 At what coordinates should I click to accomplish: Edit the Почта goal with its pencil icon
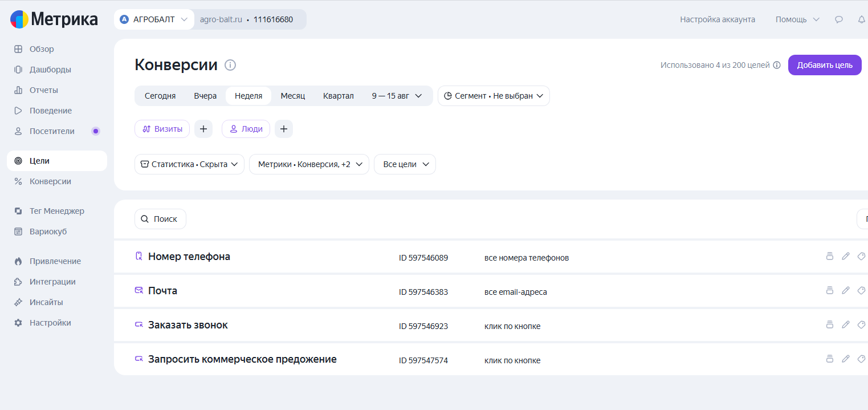pyautogui.click(x=846, y=290)
